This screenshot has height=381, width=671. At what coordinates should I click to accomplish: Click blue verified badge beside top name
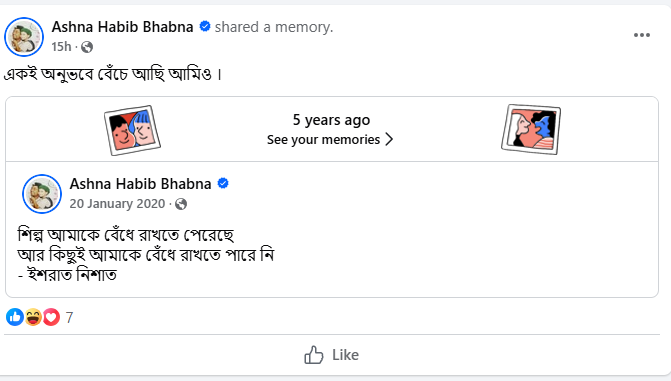pyautogui.click(x=205, y=27)
